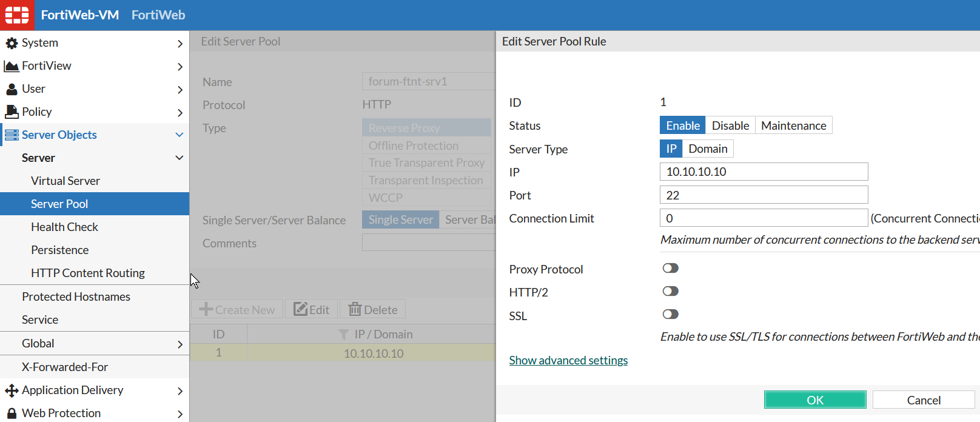The height and width of the screenshot is (422, 980).
Task: Expand the FortiView menu chevron
Action: tap(180, 67)
